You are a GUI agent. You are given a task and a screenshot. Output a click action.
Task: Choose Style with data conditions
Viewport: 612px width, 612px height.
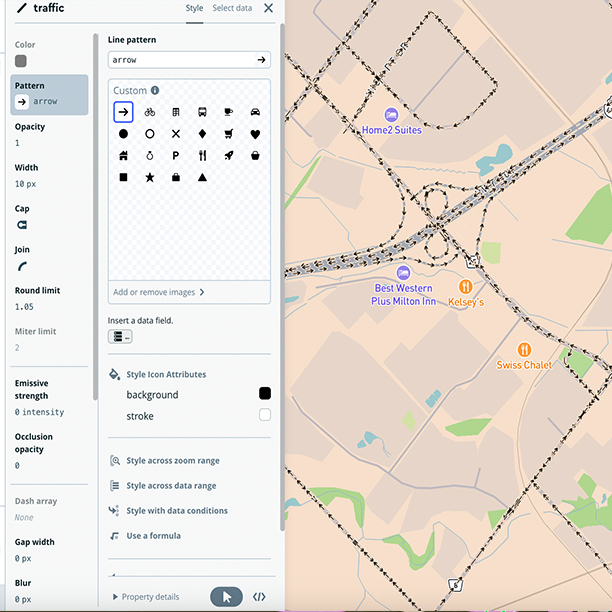176,511
